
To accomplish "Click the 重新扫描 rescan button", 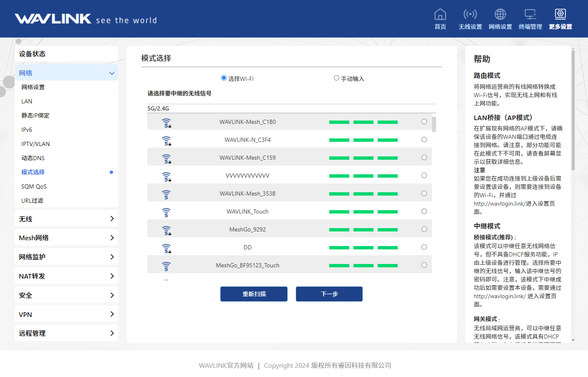I will tap(254, 294).
